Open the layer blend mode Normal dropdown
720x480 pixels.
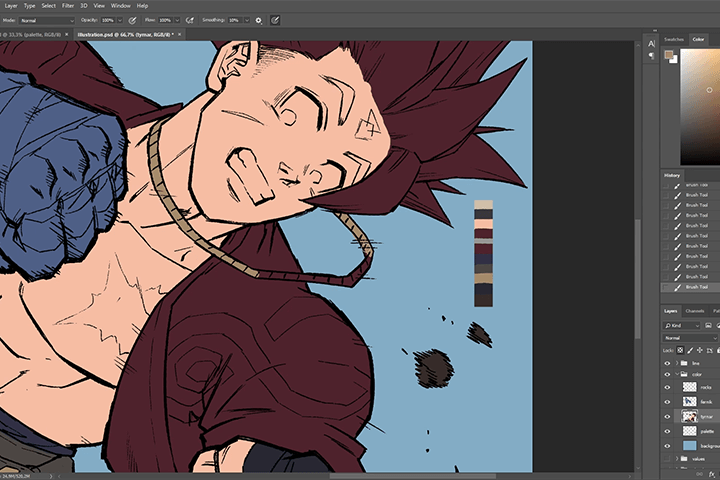(690, 338)
